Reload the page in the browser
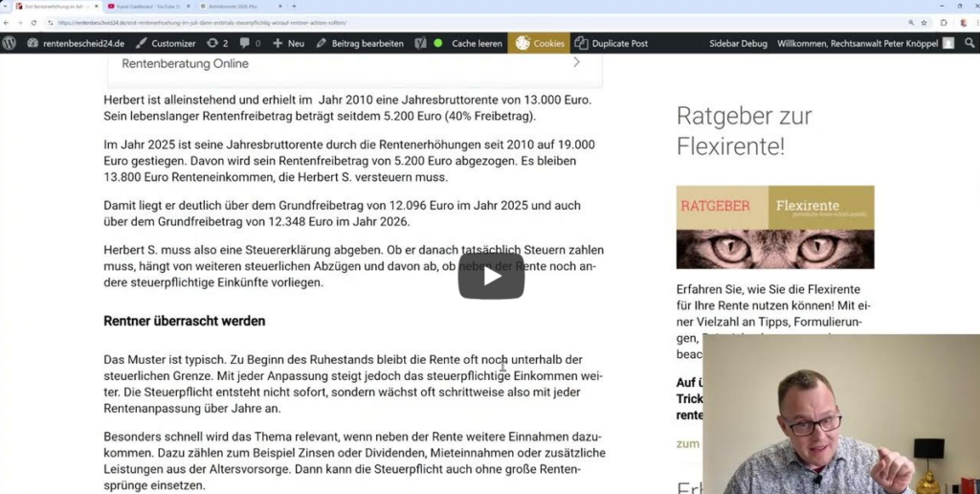This screenshot has height=494, width=980. click(33, 22)
